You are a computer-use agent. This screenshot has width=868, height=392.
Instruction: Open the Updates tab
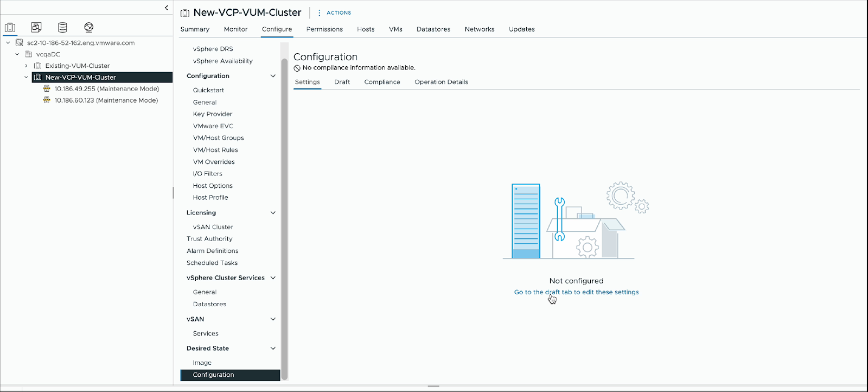522,29
